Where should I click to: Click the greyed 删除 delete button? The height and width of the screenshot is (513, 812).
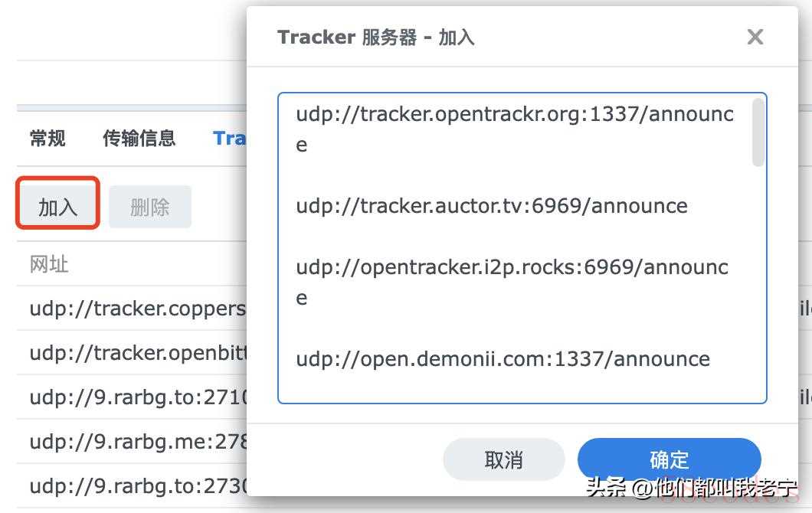149,207
